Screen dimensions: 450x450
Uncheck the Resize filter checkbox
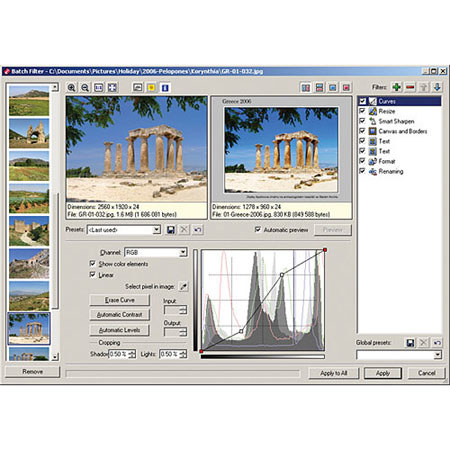tap(362, 111)
